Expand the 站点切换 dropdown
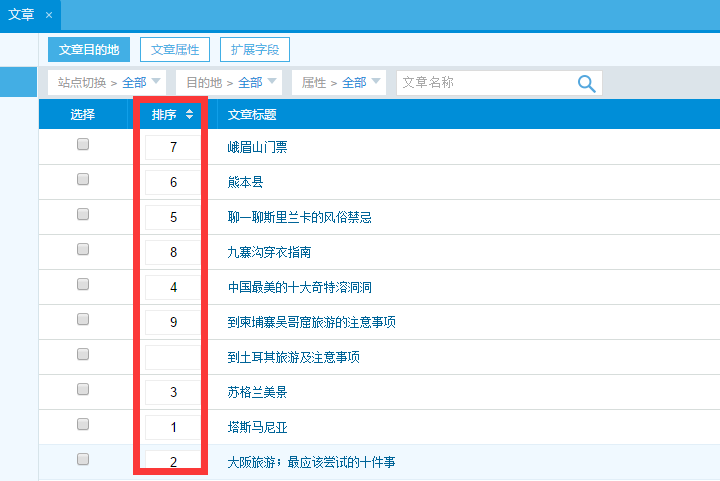 [156, 81]
